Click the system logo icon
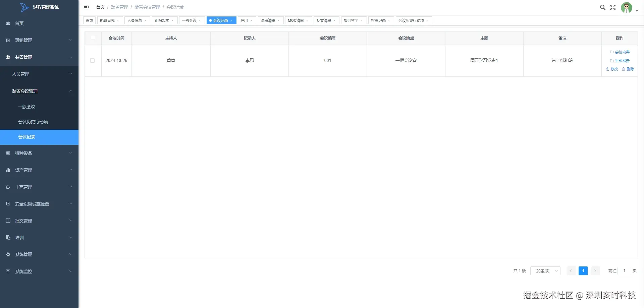644x308 pixels. (x=24, y=7)
